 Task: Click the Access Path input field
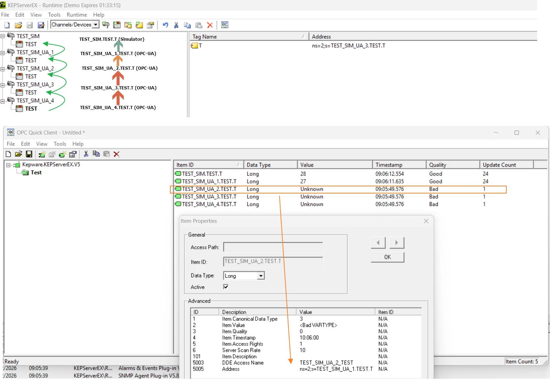(273, 247)
